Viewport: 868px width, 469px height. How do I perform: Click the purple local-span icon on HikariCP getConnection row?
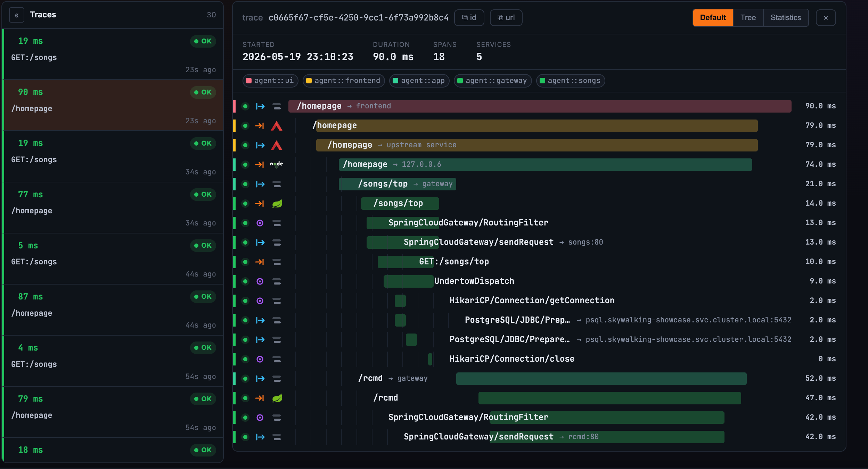coord(260,301)
